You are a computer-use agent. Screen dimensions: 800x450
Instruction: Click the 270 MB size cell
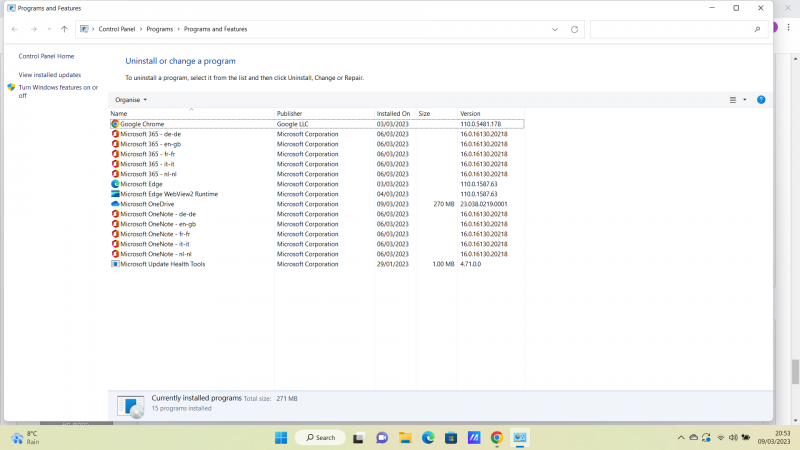point(443,204)
